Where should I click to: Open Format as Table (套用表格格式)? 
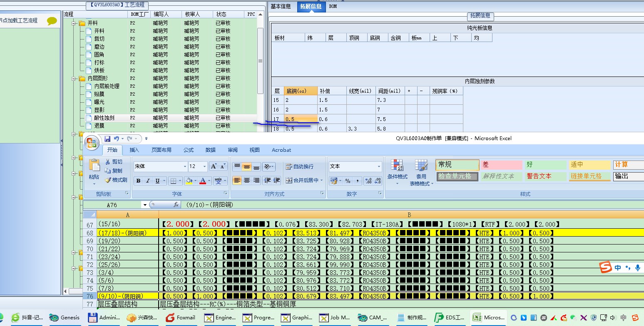coord(421,173)
